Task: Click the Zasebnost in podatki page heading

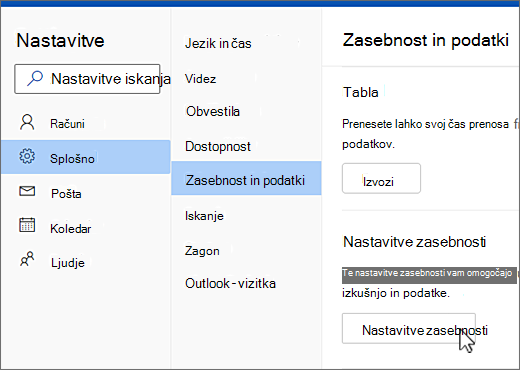Action: point(426,40)
